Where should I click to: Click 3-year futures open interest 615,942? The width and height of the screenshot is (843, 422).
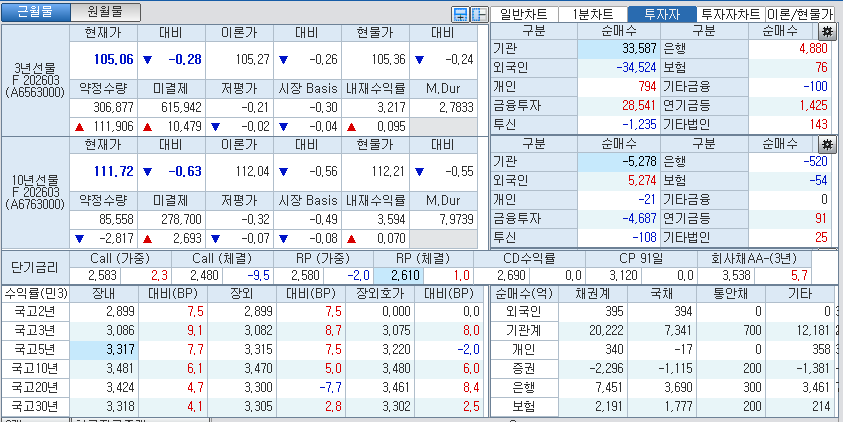click(171, 108)
